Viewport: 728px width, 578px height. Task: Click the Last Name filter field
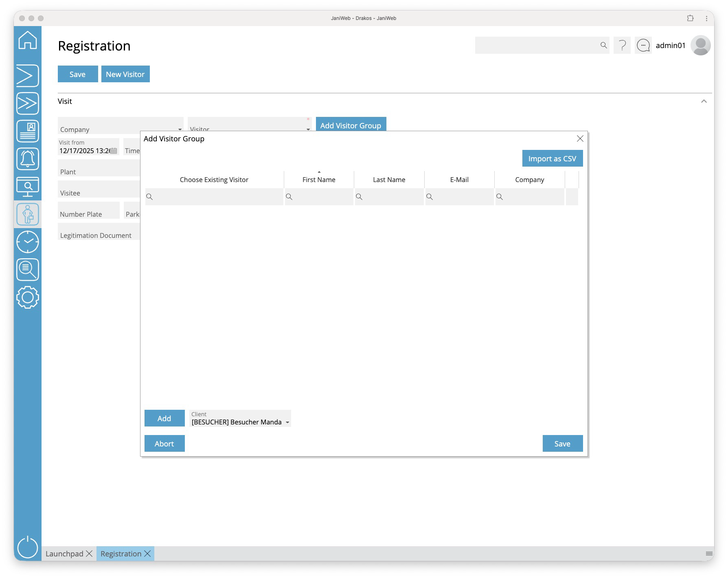[x=389, y=197]
